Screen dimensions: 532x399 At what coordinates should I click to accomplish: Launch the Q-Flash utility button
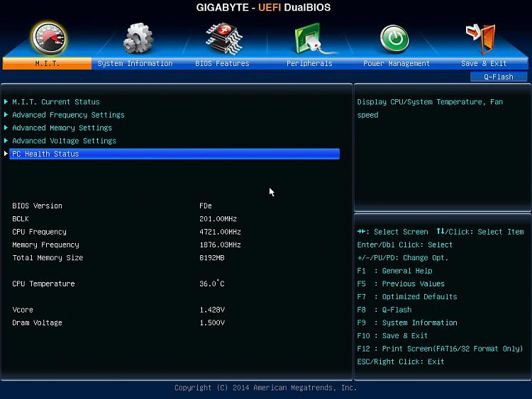[499, 77]
